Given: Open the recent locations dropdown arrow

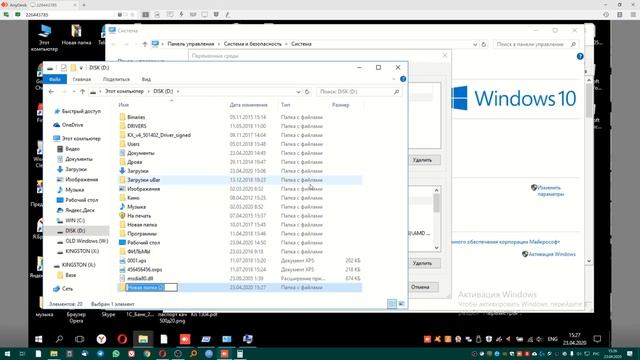Looking at the screenshot, I should (x=73, y=92).
